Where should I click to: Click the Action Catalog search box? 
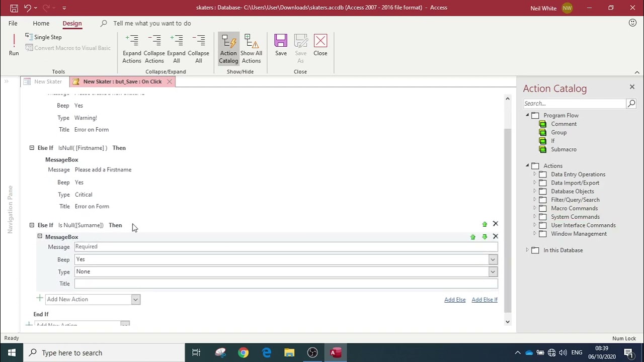click(574, 104)
